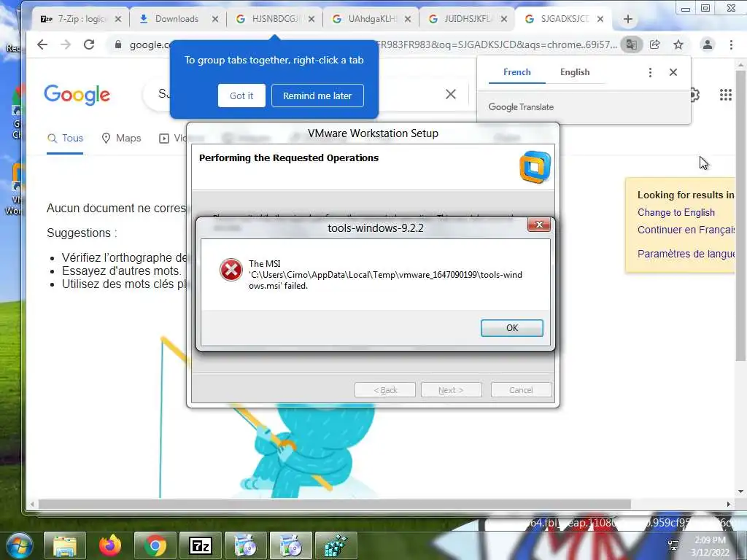Click the Google logo
The height and width of the screenshot is (560, 747).
(x=77, y=95)
